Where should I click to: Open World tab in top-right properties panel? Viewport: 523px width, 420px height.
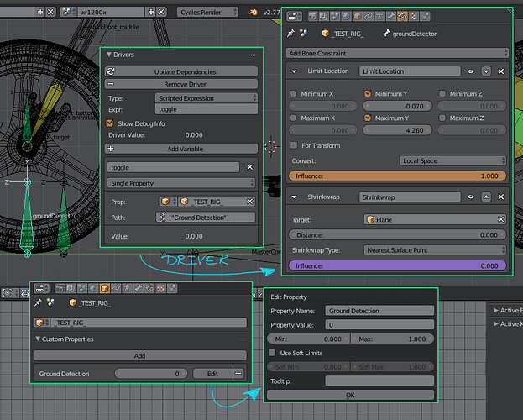346,16
